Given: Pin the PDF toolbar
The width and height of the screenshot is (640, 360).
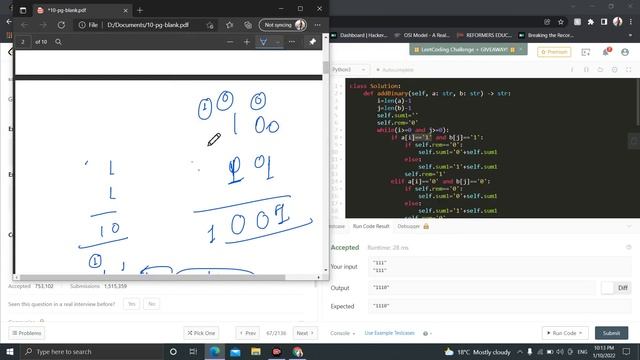Looking at the screenshot, I should pos(313,42).
